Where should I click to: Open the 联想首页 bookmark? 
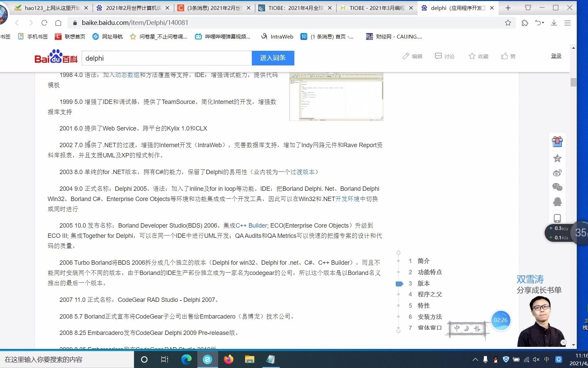[x=70, y=36]
